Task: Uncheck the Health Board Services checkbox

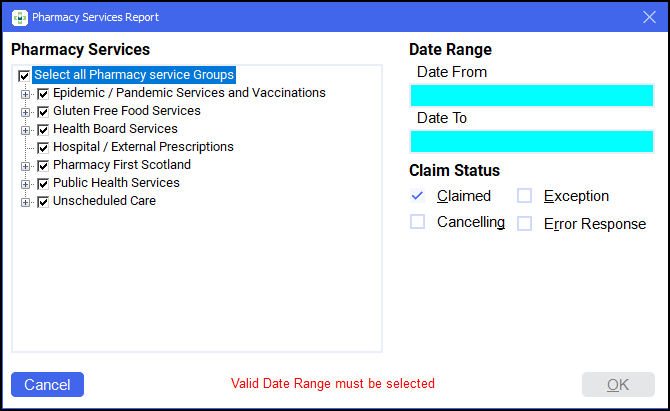Action: [43, 129]
